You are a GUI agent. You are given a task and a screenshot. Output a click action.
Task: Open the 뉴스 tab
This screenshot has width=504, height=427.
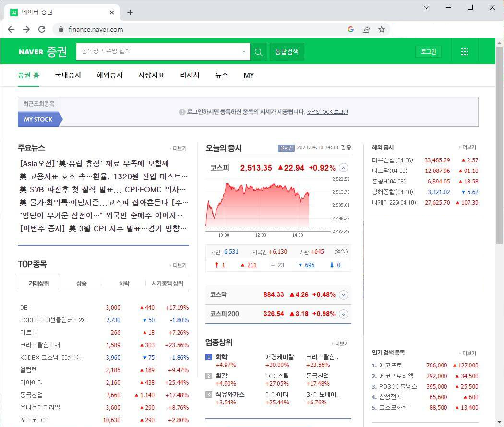221,75
